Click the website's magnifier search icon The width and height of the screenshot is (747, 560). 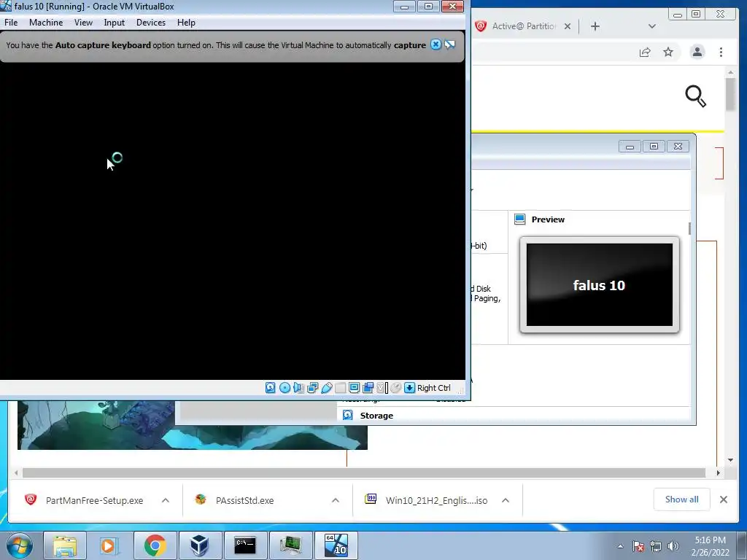(695, 96)
